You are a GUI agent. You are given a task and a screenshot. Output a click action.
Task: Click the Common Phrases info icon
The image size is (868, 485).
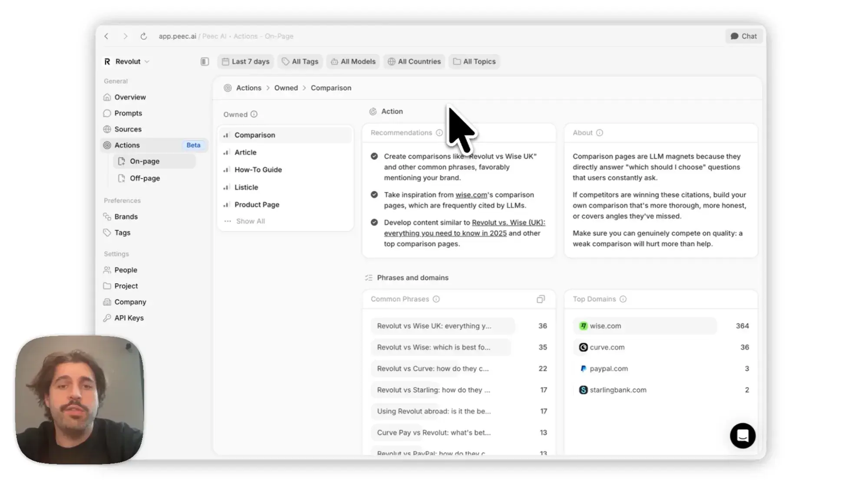pyautogui.click(x=436, y=299)
